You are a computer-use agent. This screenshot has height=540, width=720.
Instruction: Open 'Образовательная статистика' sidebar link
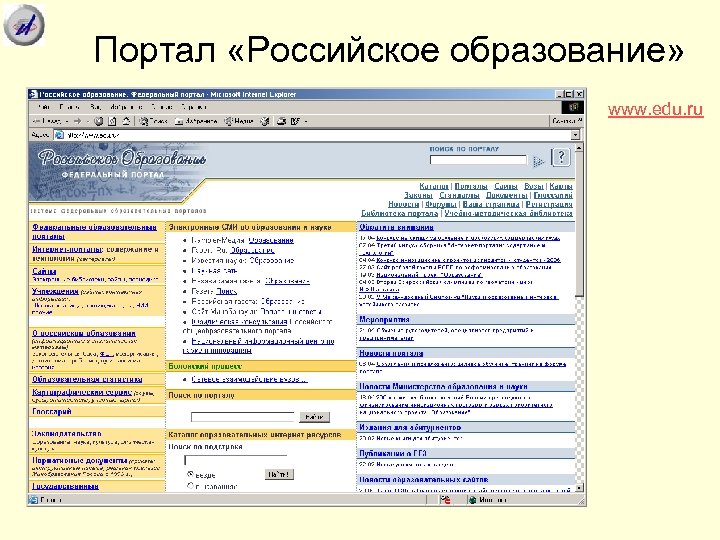(87, 379)
